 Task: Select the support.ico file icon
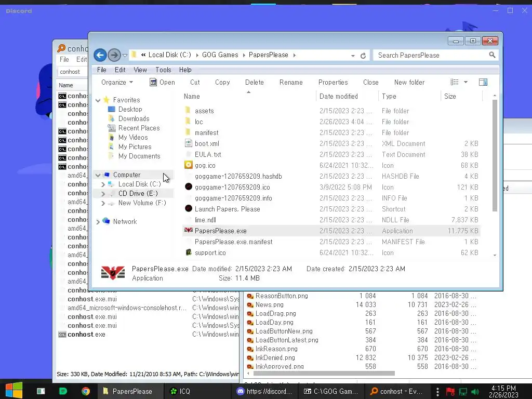(x=188, y=252)
